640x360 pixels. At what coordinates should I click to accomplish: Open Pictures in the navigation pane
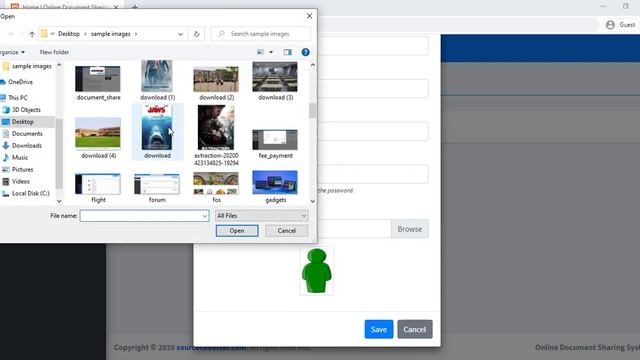(x=22, y=169)
